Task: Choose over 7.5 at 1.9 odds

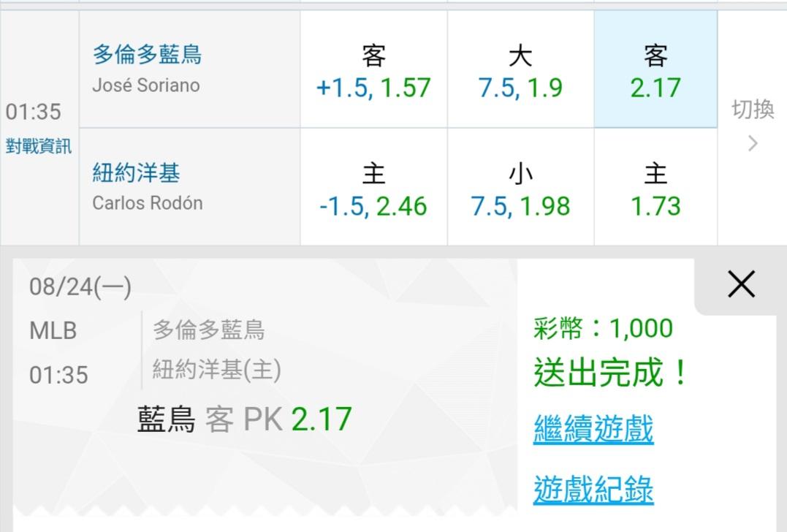Action: (x=520, y=69)
